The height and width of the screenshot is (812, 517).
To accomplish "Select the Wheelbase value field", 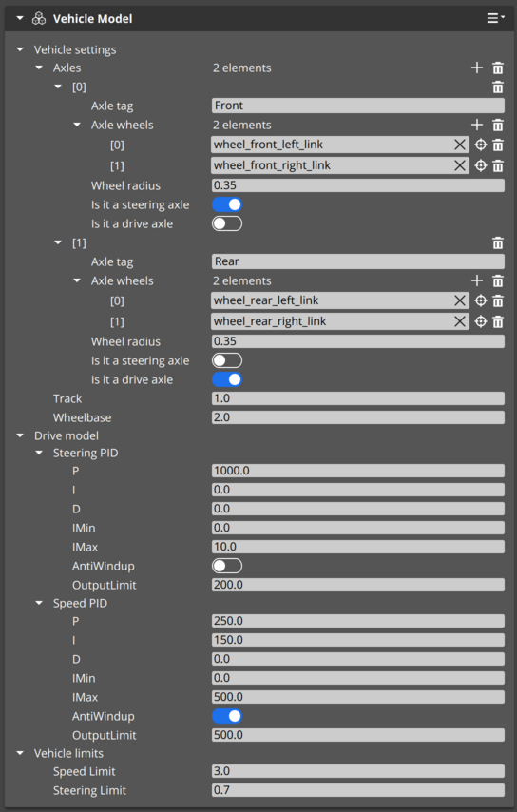I will pos(358,417).
